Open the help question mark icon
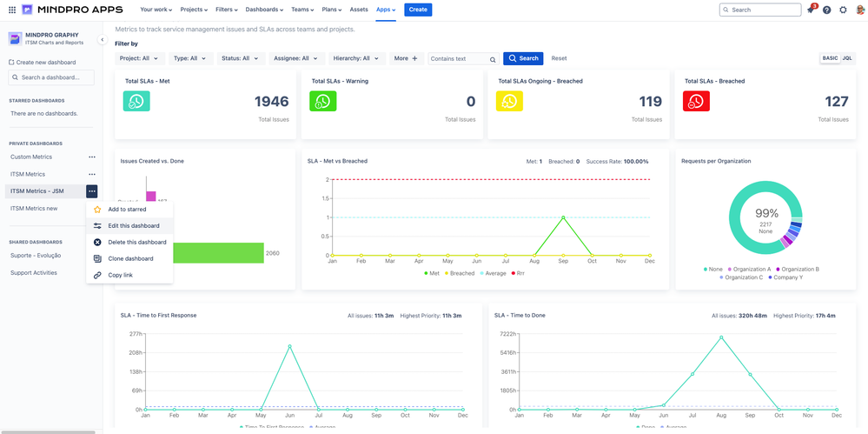The height and width of the screenshot is (434, 868). pos(826,10)
